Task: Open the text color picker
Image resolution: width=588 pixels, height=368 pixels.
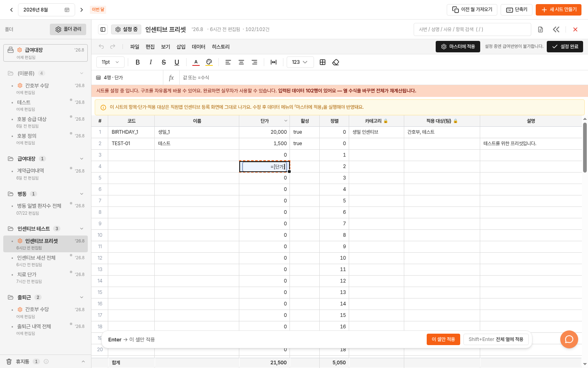Action: pos(196,62)
